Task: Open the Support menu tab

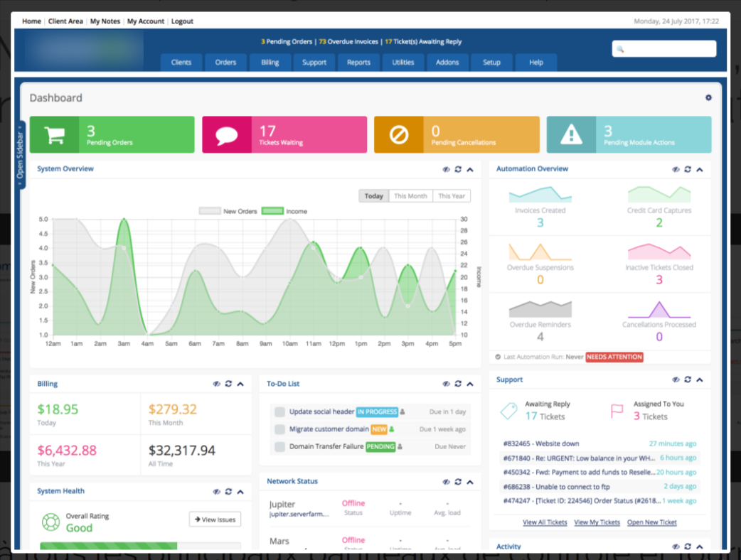Action: pos(314,63)
